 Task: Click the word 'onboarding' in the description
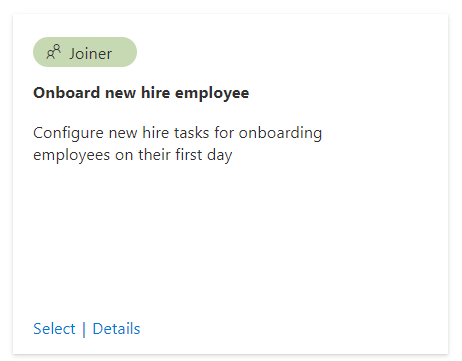click(280, 133)
